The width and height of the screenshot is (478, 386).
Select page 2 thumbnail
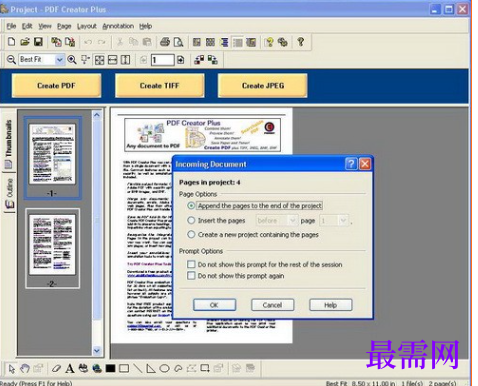coord(52,248)
